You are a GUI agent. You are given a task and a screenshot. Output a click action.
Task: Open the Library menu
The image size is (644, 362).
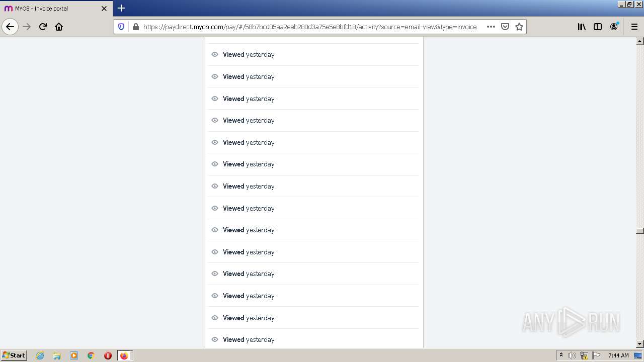pyautogui.click(x=582, y=27)
